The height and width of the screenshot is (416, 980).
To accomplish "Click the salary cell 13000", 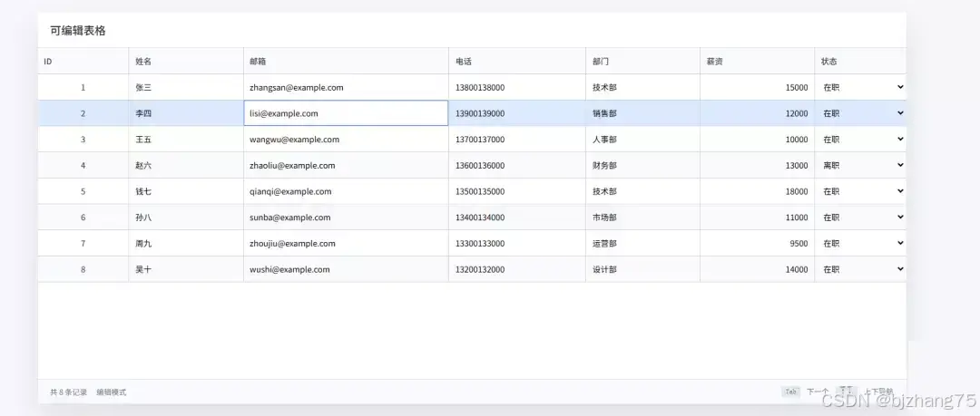I will click(757, 166).
